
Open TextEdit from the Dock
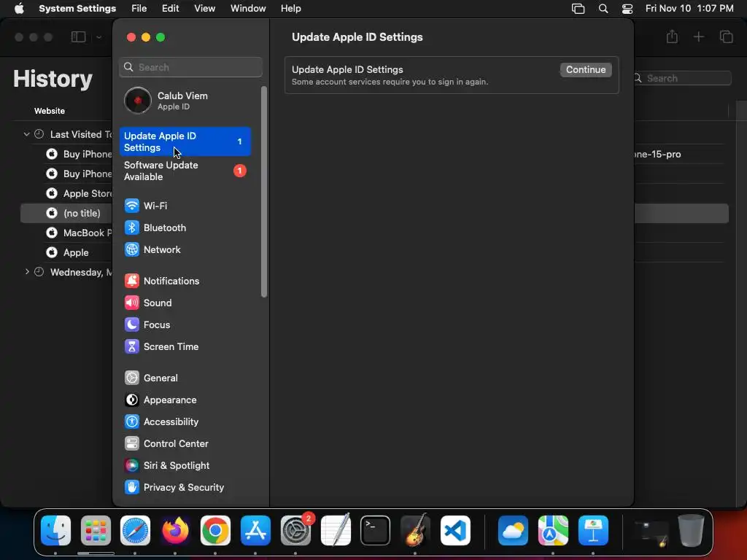tap(336, 531)
